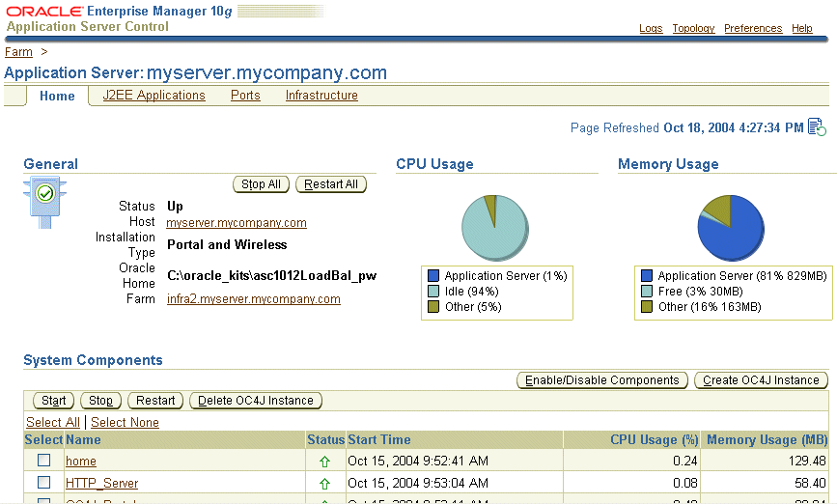Click the Status column header
The image size is (837, 504).
tap(325, 440)
